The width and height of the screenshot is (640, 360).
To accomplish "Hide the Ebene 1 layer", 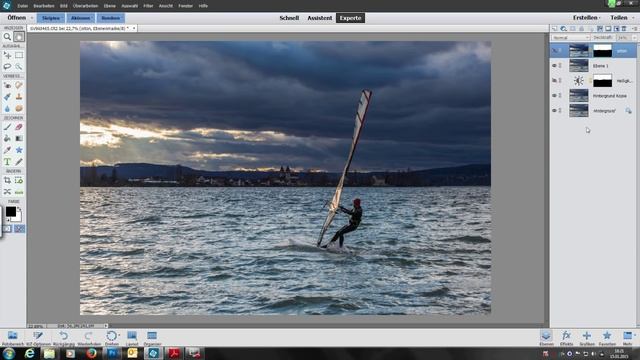I will [554, 65].
